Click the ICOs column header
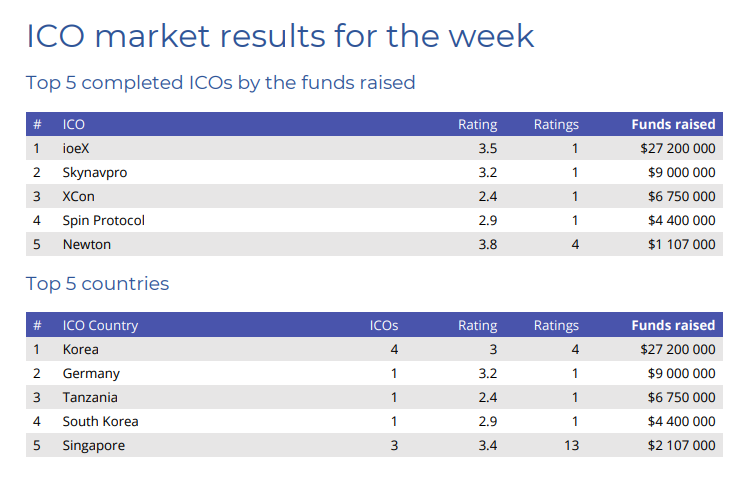 (384, 326)
